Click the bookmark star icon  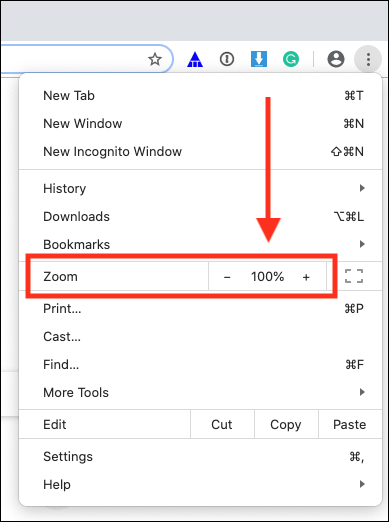155,59
